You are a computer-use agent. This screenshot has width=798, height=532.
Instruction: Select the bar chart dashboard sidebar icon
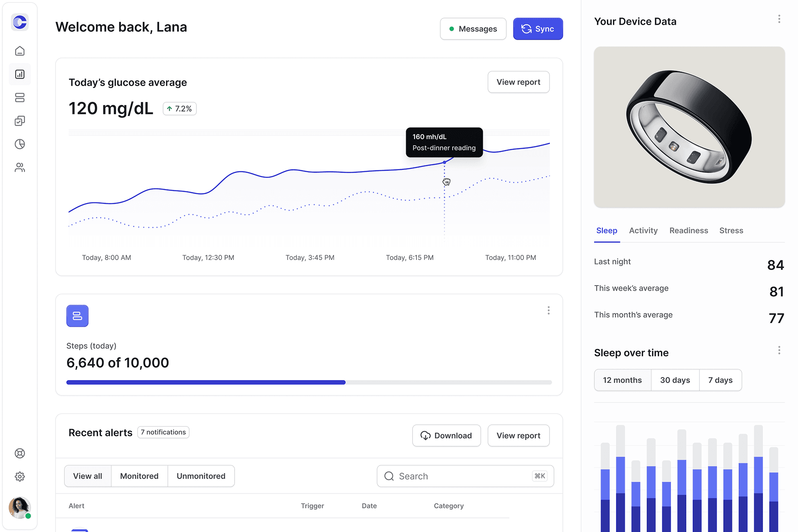20,74
